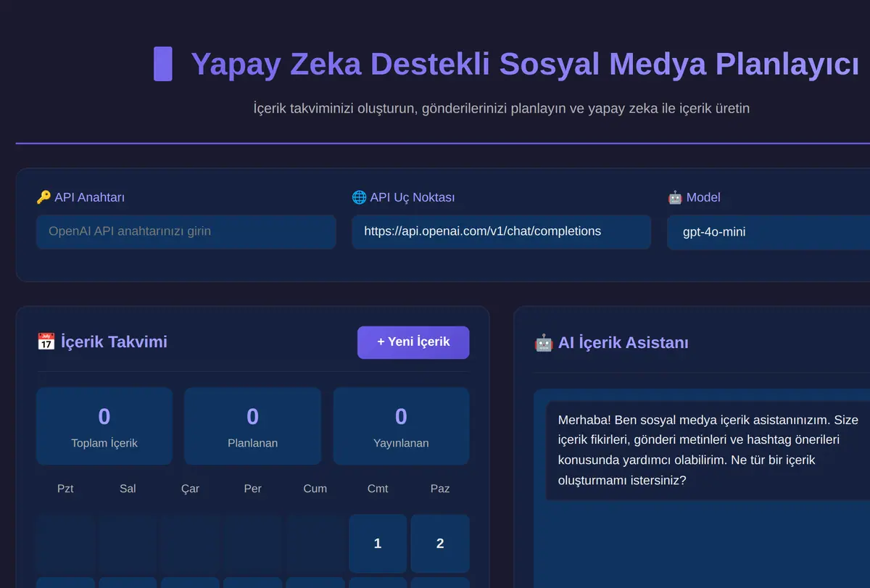Click the Paz weekday header
870x588 pixels.
tap(440, 489)
